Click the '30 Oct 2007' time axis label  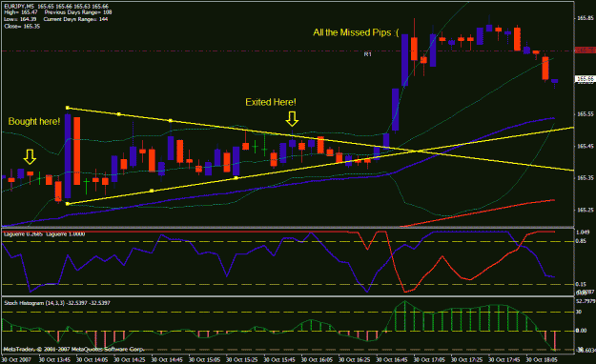tap(16, 359)
